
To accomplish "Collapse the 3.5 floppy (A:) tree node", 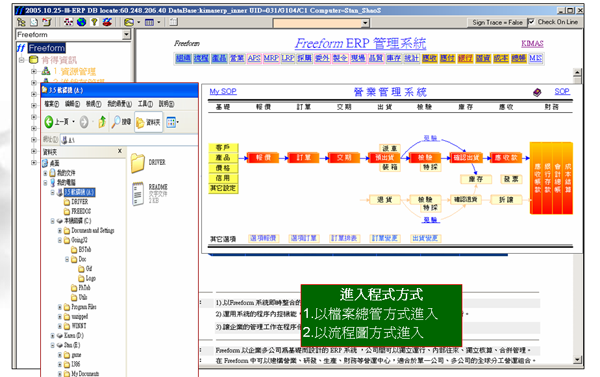I will click(x=52, y=192).
